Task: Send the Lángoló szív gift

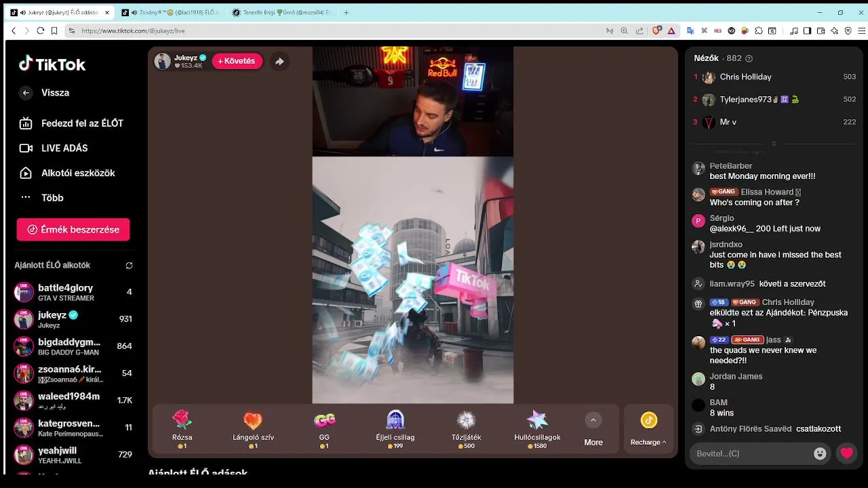Action: [x=253, y=429]
